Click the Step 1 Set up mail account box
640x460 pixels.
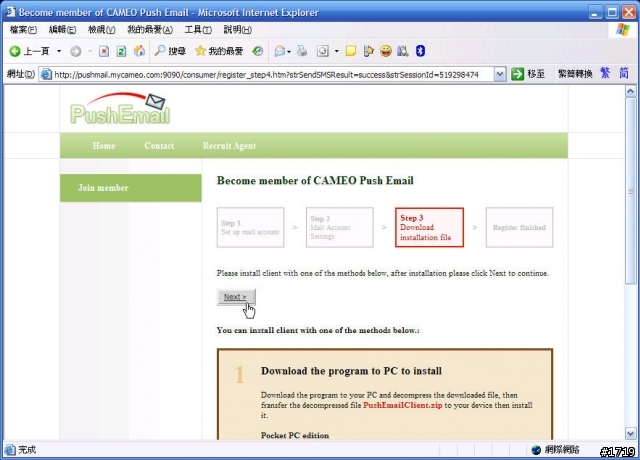coord(250,227)
